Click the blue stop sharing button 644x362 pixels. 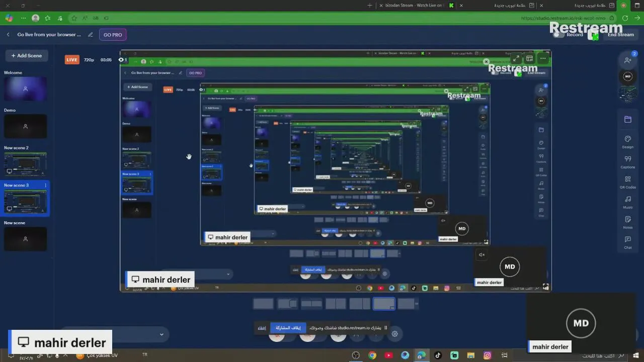[x=288, y=328]
